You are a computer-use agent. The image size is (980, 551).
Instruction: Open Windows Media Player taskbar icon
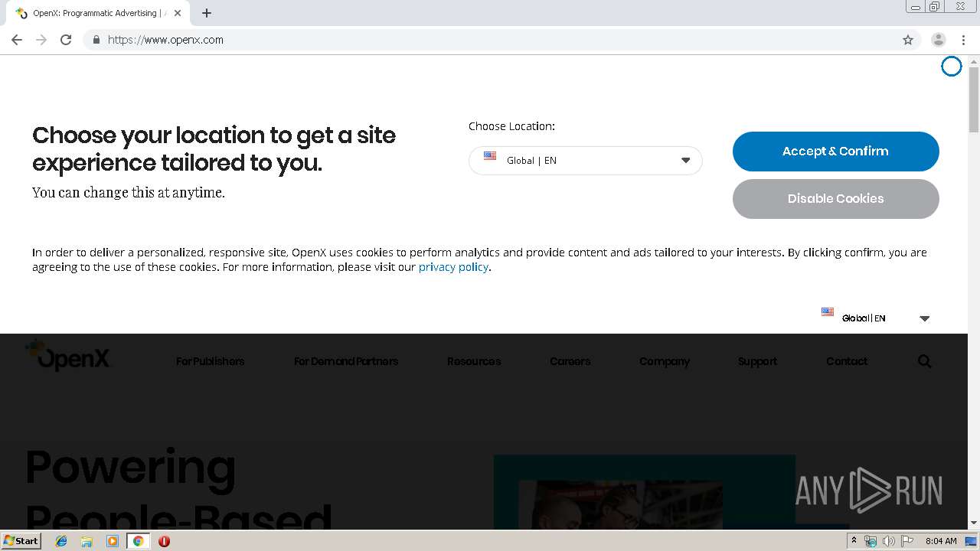point(113,541)
